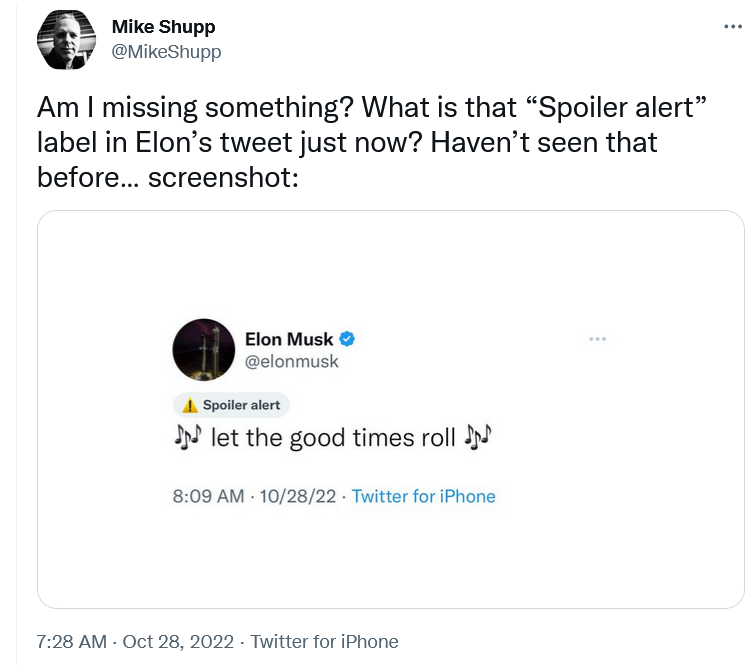Click Elon Musk's profile avatar in screenshot

(204, 350)
